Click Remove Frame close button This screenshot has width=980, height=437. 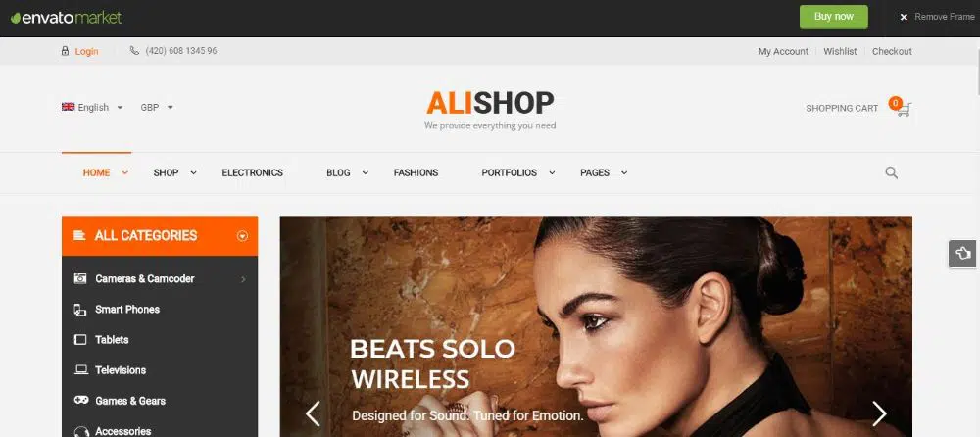point(937,17)
